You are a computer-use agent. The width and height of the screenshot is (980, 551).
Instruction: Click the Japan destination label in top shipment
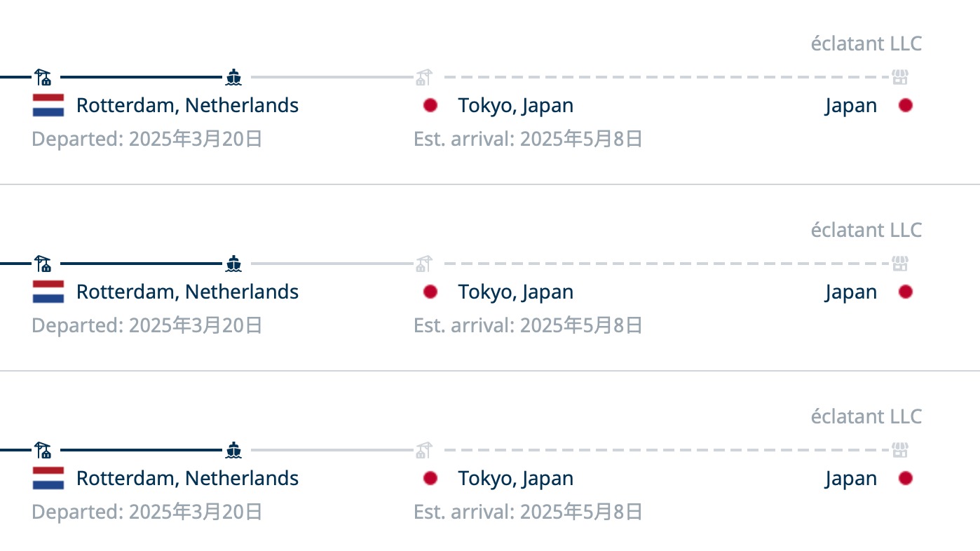(851, 105)
